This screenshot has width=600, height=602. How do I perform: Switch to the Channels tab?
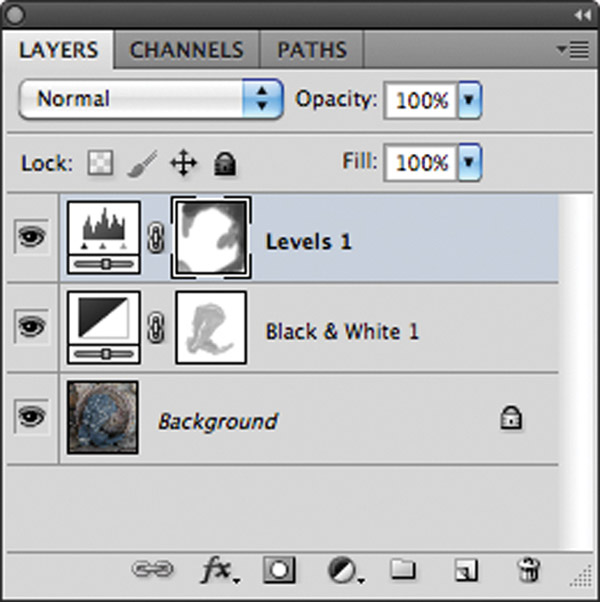pyautogui.click(x=187, y=50)
